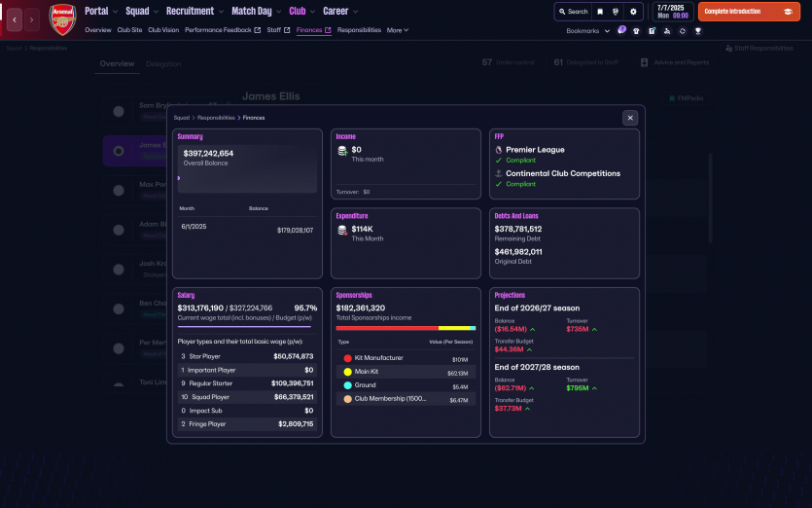Open the settings gear in top bar
812x508 pixels.
(x=633, y=12)
